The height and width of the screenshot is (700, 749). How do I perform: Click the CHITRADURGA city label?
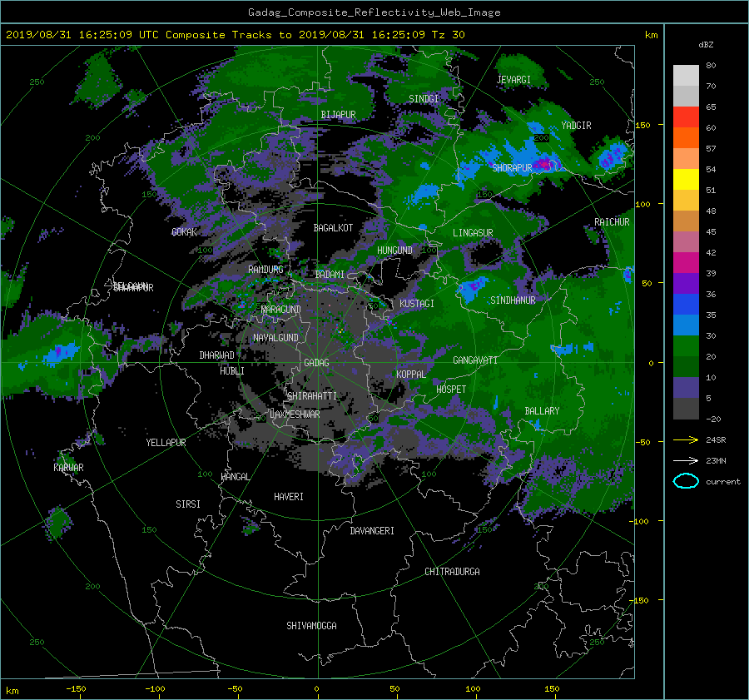[x=452, y=572]
